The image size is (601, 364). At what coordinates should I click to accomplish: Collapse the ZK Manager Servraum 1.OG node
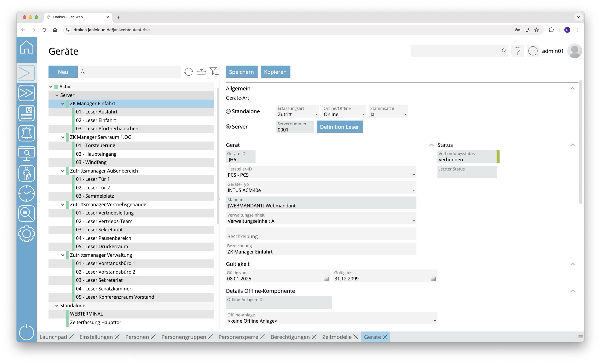63,137
